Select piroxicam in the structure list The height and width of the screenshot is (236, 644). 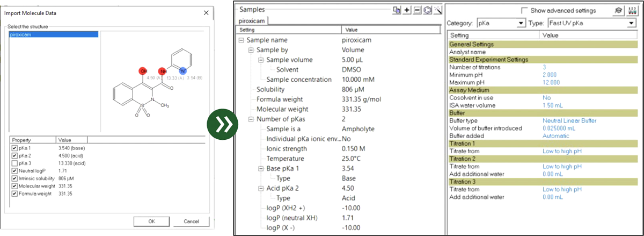[53, 34]
